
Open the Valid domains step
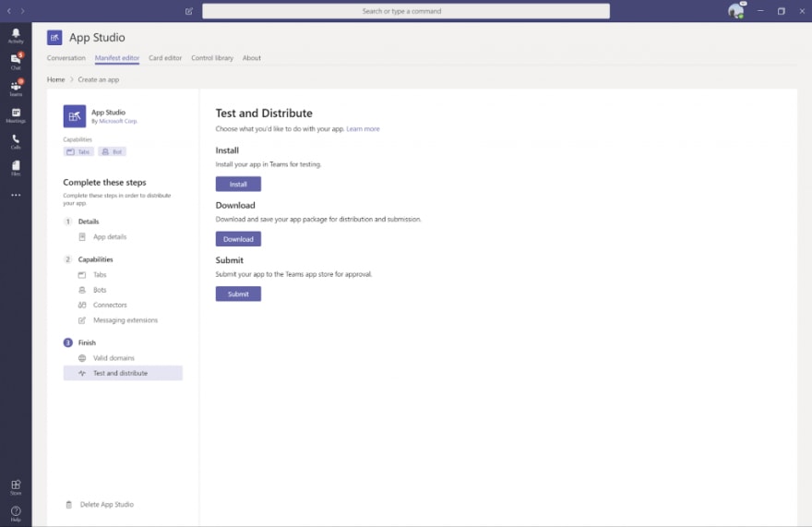[x=113, y=358]
